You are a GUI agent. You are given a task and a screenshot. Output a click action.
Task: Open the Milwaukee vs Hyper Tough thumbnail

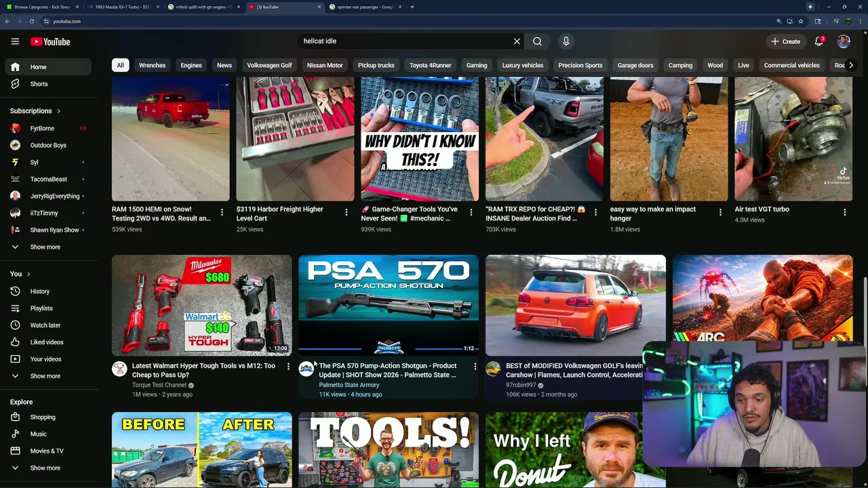[202, 305]
